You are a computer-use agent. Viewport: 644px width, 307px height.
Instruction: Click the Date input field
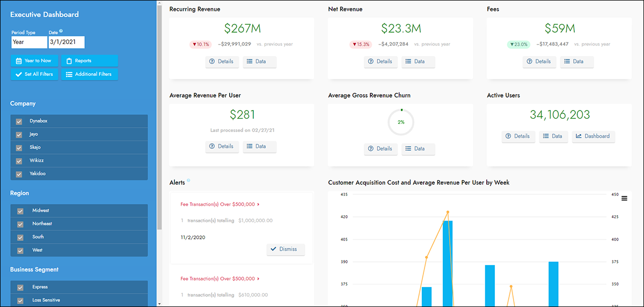66,42
